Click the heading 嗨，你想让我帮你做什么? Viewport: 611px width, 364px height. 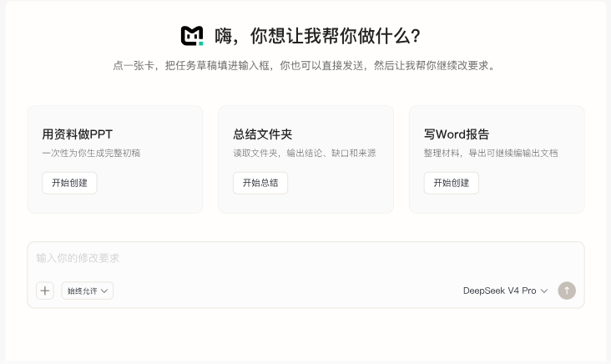[x=317, y=36]
